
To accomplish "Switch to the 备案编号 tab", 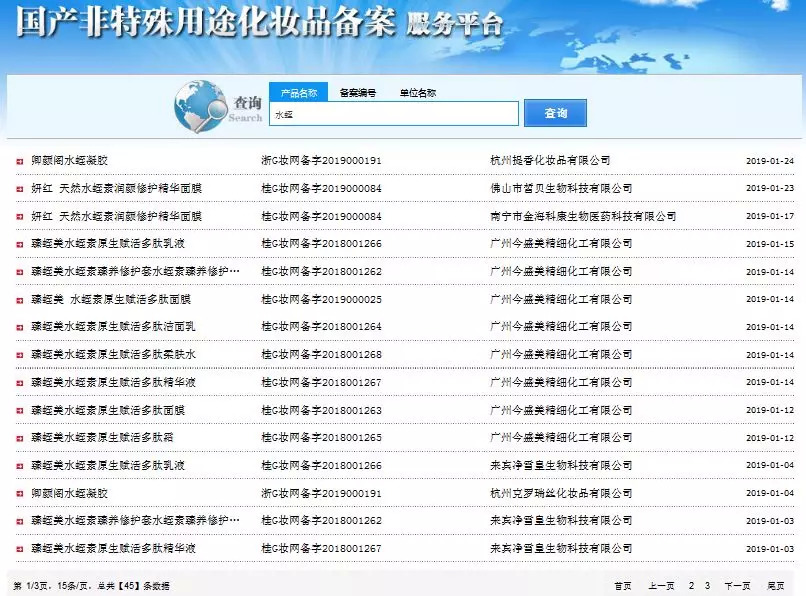I will tap(358, 93).
